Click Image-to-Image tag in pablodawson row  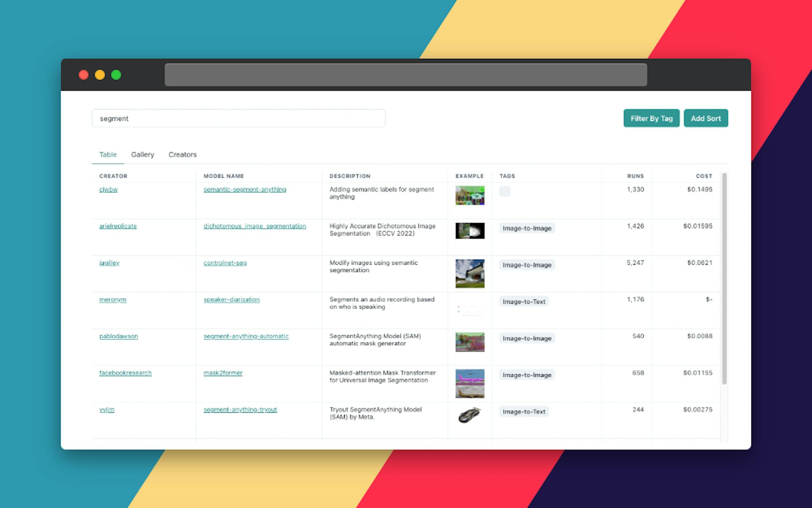coord(527,338)
